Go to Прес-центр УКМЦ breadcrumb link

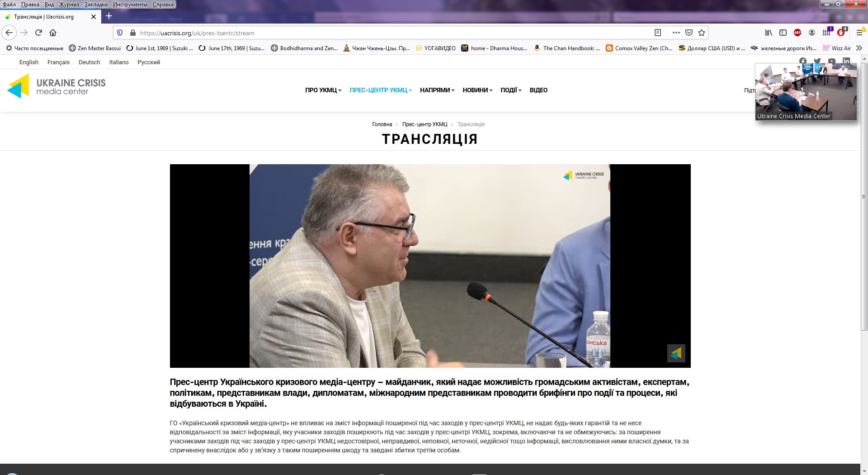pyautogui.click(x=425, y=124)
